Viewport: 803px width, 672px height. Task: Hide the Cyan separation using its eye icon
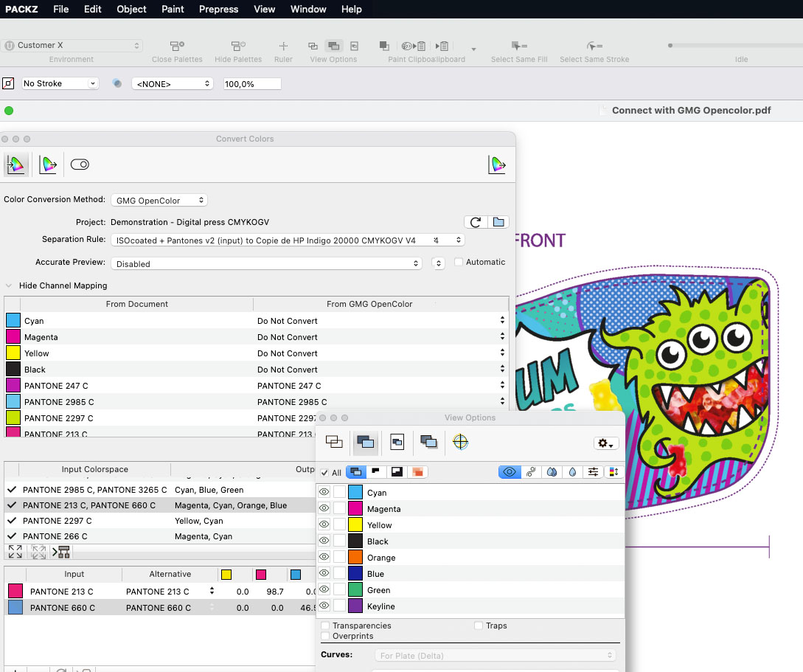(324, 492)
